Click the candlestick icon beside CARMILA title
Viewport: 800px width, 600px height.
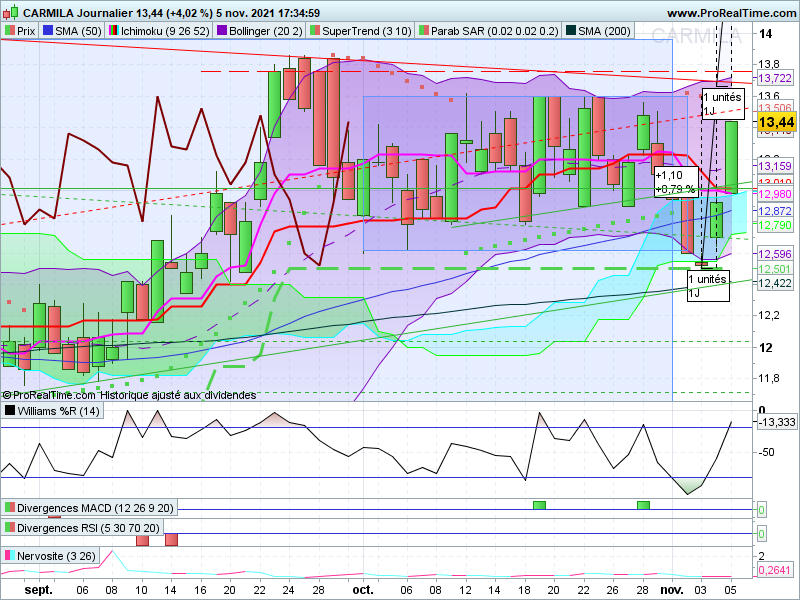11,12
